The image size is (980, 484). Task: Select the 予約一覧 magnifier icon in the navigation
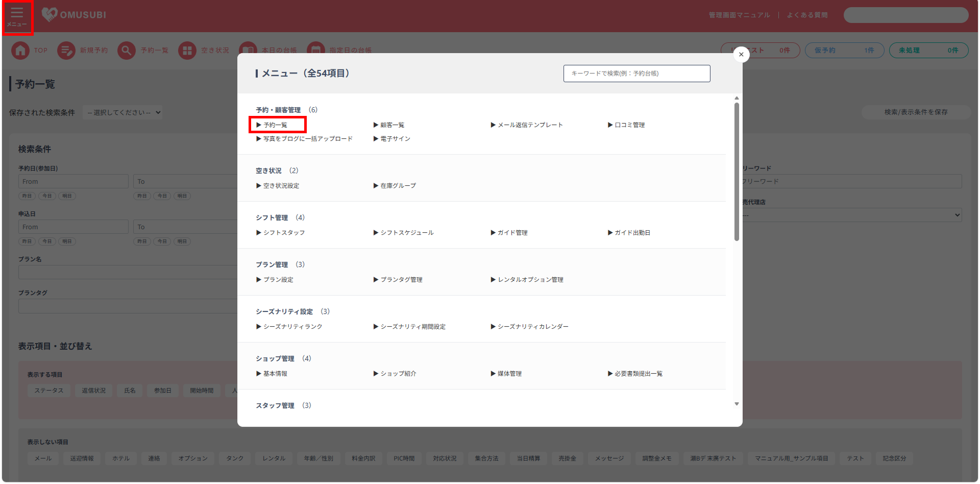[127, 51]
